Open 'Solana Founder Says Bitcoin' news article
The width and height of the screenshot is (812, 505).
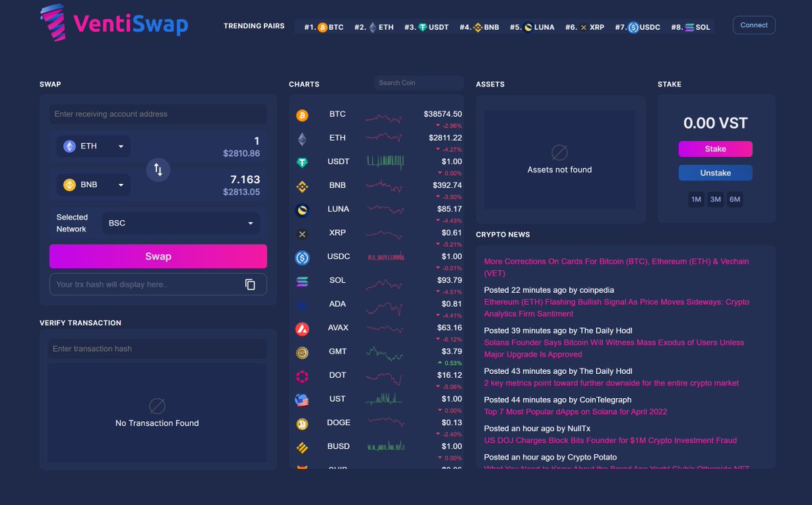tap(614, 348)
